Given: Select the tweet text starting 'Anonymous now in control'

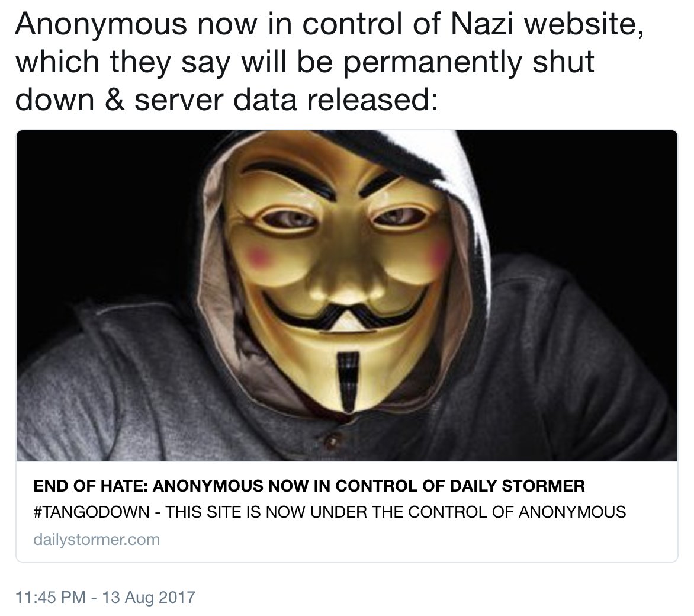Looking at the screenshot, I should [x=329, y=62].
